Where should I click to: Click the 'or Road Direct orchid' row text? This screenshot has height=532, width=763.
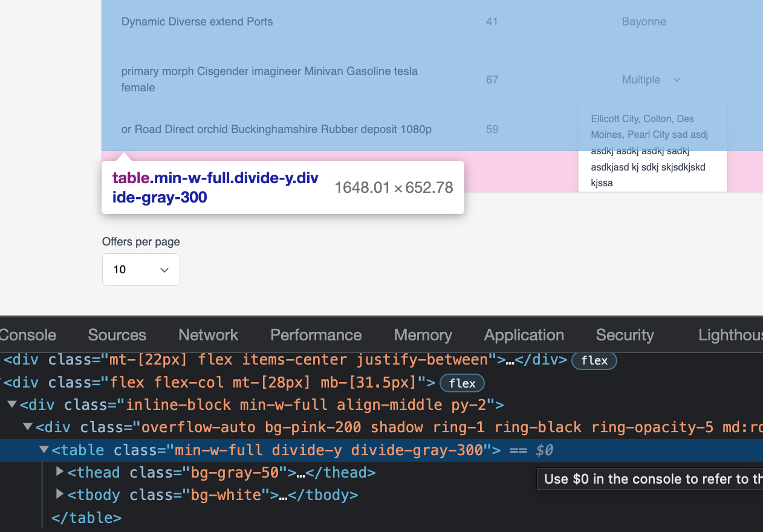point(276,129)
